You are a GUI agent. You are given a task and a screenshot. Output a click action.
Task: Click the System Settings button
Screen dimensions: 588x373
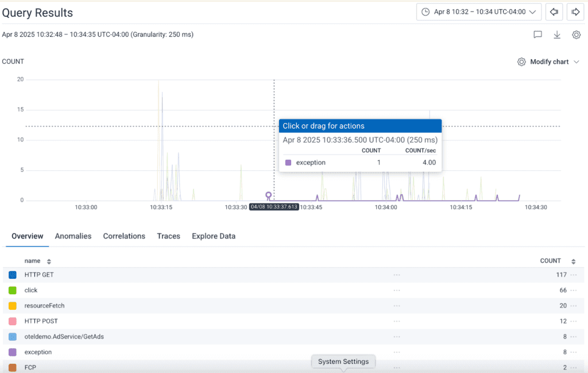343,362
